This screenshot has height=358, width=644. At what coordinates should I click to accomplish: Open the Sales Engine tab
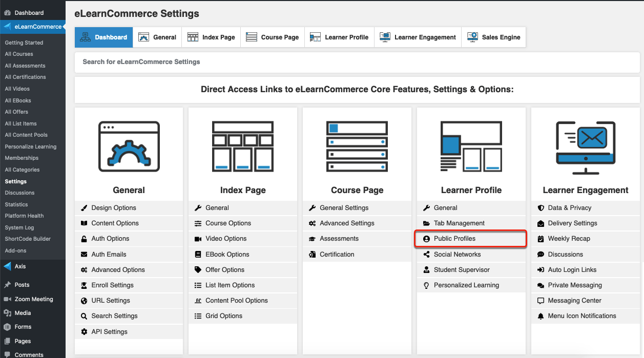coord(493,37)
